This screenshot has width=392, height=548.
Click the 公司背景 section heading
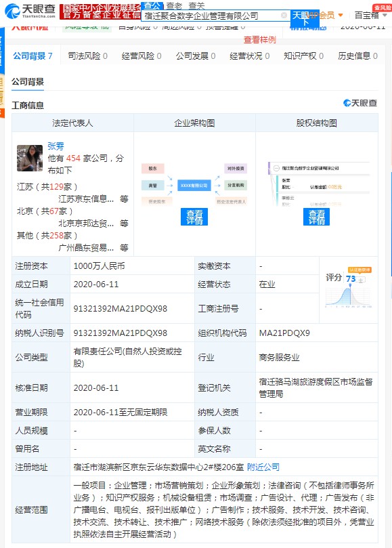(28, 82)
